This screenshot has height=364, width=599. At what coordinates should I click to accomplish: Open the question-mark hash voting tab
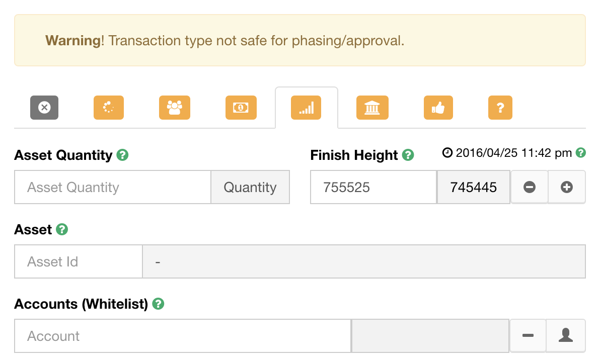(500, 108)
